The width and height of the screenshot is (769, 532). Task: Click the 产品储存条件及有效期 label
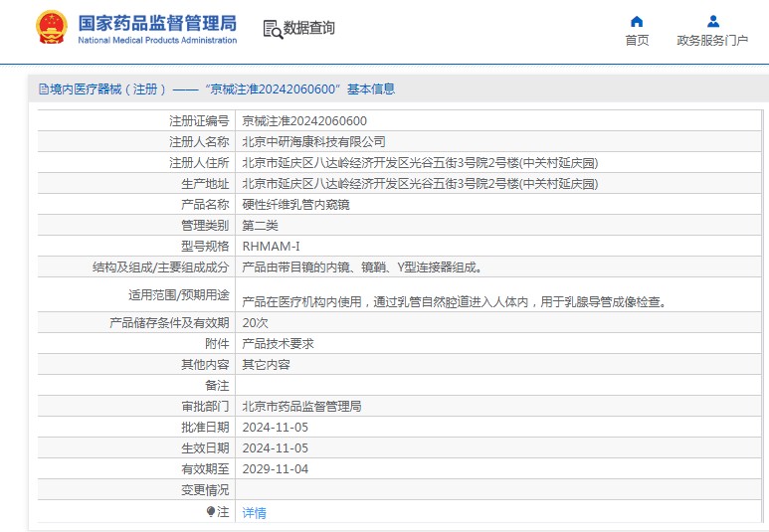pos(169,323)
